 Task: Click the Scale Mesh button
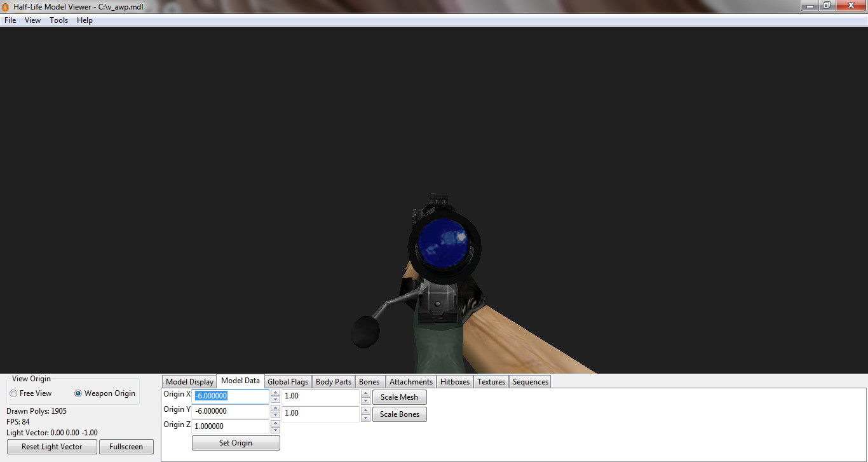(400, 397)
